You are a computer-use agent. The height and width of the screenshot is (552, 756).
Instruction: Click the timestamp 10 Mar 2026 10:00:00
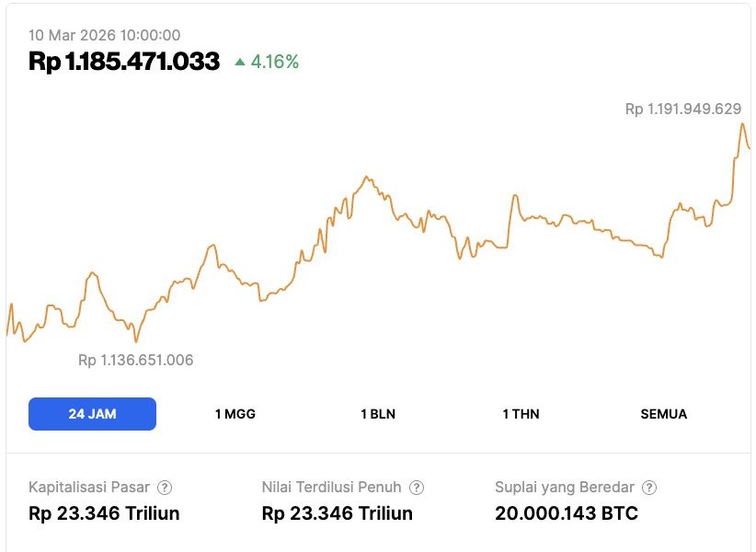106,35
